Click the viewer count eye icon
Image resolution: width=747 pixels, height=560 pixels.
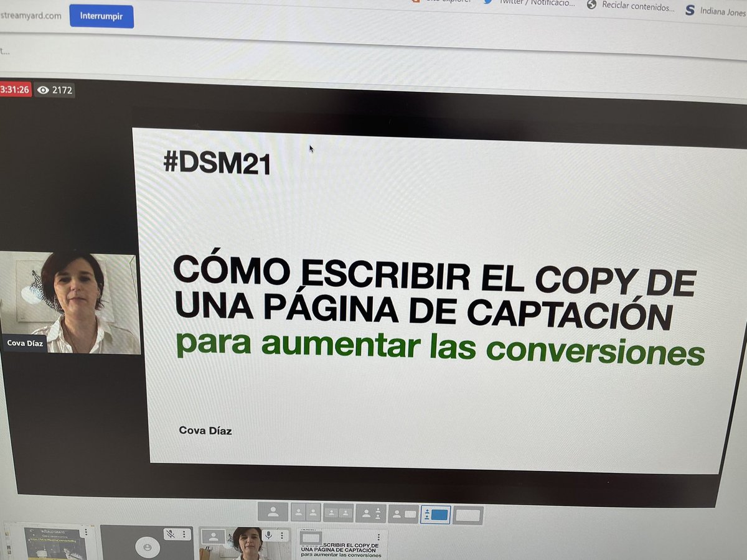pos(42,90)
